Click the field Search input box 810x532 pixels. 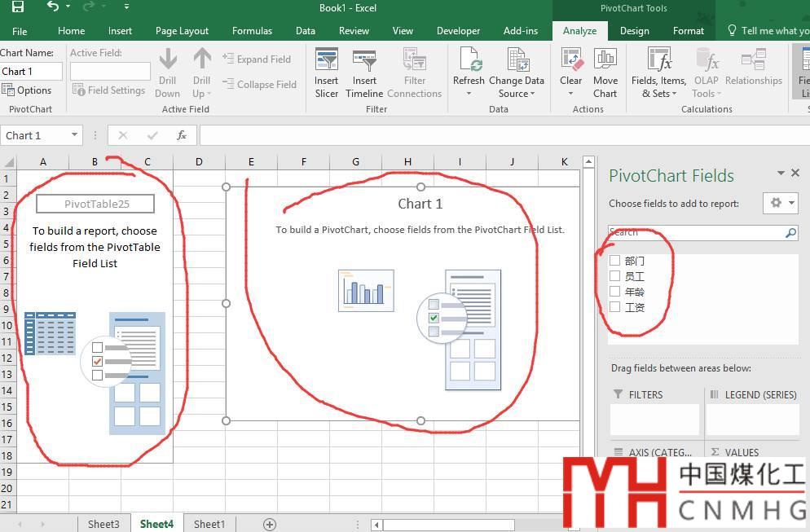(x=697, y=233)
